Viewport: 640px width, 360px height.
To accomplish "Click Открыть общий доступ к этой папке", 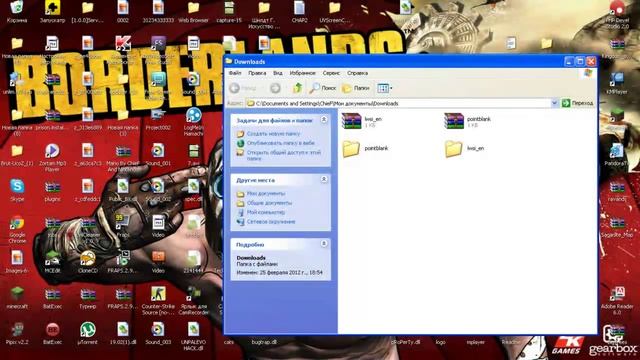I will (x=284, y=156).
